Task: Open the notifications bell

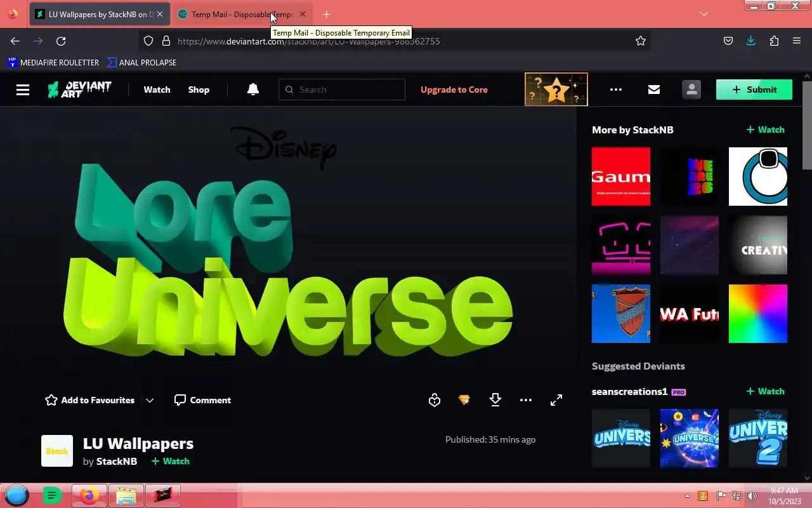Action: click(x=253, y=90)
